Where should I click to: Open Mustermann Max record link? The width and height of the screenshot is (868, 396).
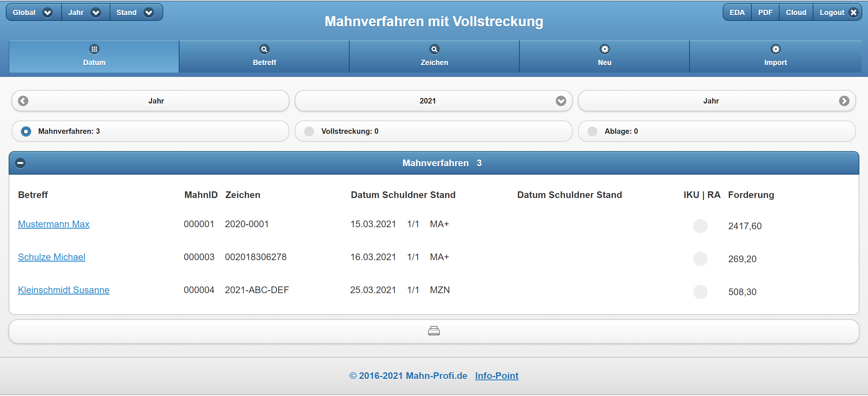(x=54, y=224)
